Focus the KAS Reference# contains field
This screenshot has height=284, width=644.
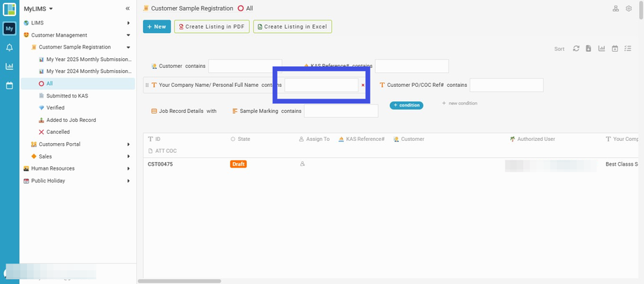(x=412, y=66)
